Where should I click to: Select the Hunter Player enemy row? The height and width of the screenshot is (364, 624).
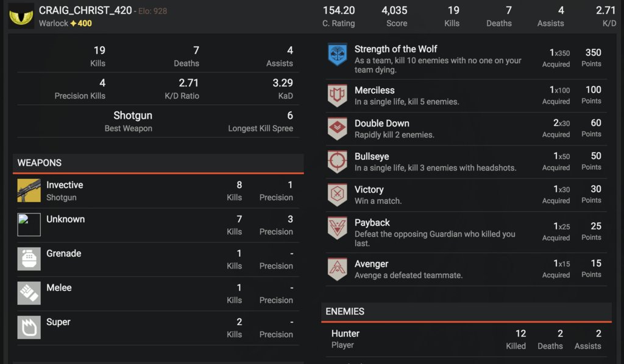click(466, 340)
